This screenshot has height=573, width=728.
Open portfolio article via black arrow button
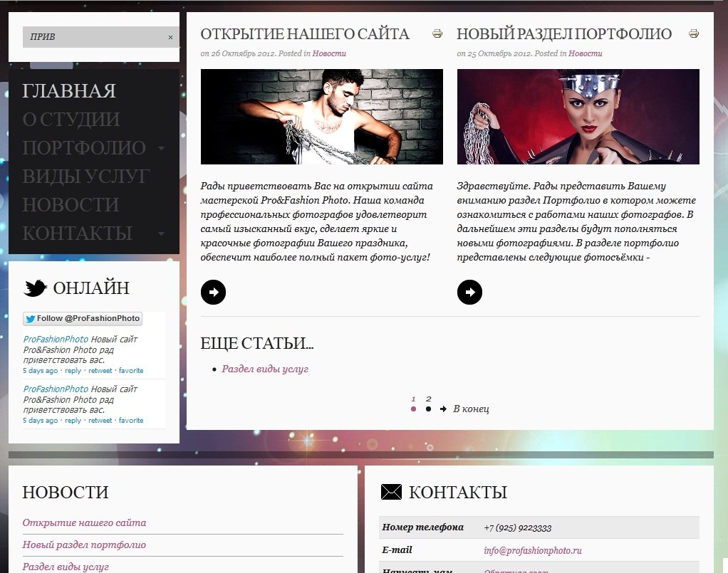(469, 293)
